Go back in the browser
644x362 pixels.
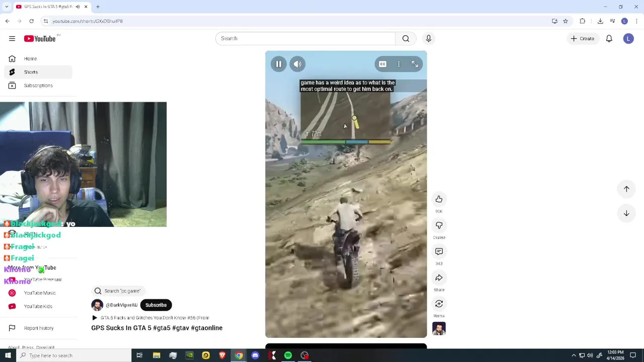pos(7,21)
